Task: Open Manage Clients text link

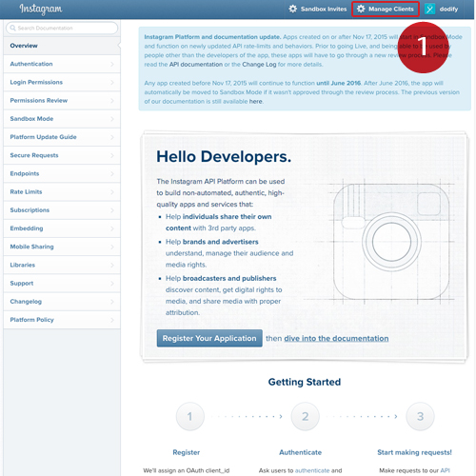Action: pyautogui.click(x=391, y=10)
